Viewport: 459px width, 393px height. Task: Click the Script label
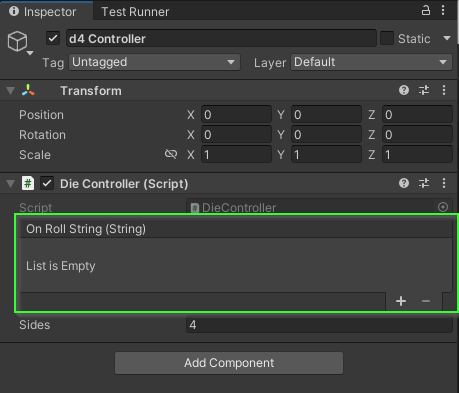coord(35,207)
